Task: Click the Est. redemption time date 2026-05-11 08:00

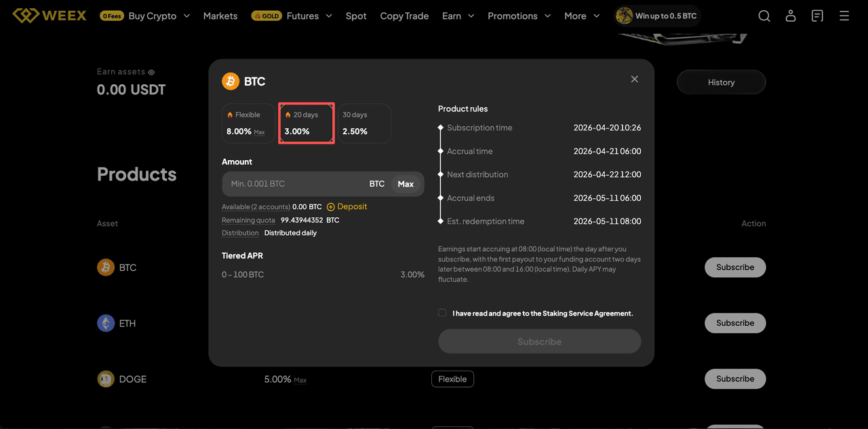Action: tap(607, 221)
